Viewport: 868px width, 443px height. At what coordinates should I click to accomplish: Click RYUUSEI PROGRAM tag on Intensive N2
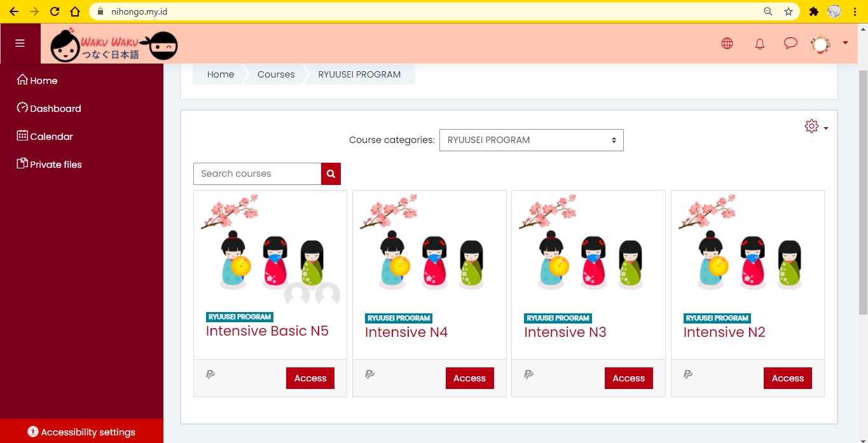tap(717, 318)
